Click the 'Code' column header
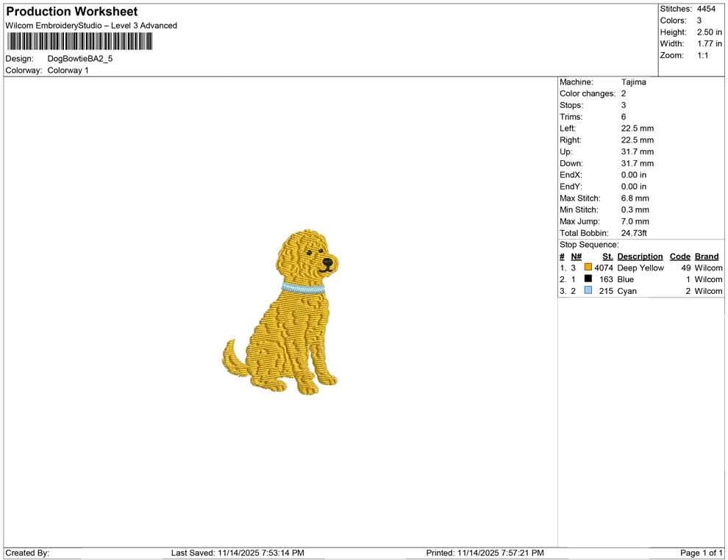728x560 pixels. (679, 256)
